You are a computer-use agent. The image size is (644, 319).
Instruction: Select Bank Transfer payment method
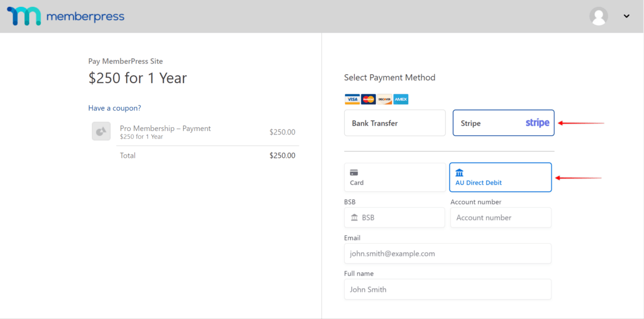point(395,123)
